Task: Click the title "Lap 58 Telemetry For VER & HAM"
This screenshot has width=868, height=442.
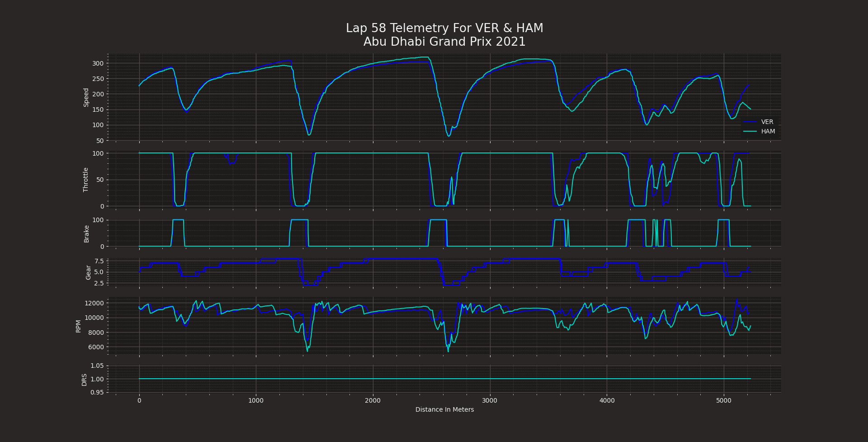Action: (x=444, y=28)
